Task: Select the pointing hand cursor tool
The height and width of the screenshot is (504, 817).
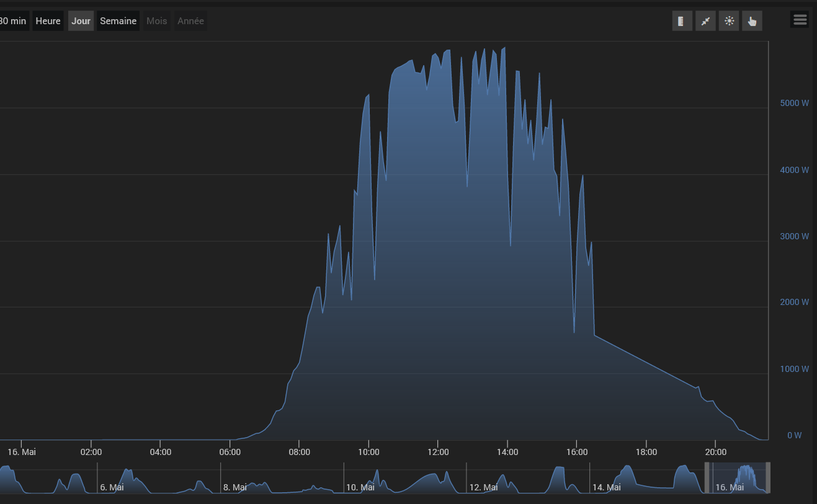Action: point(752,21)
